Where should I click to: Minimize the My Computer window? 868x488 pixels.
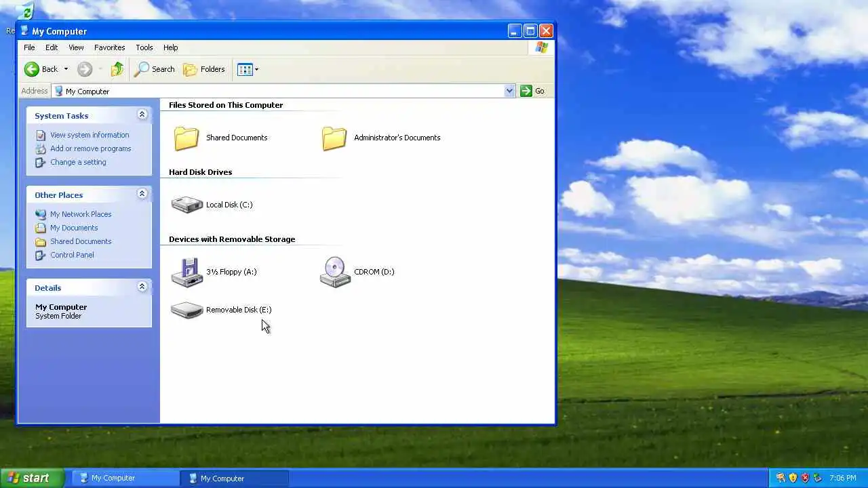pos(515,30)
